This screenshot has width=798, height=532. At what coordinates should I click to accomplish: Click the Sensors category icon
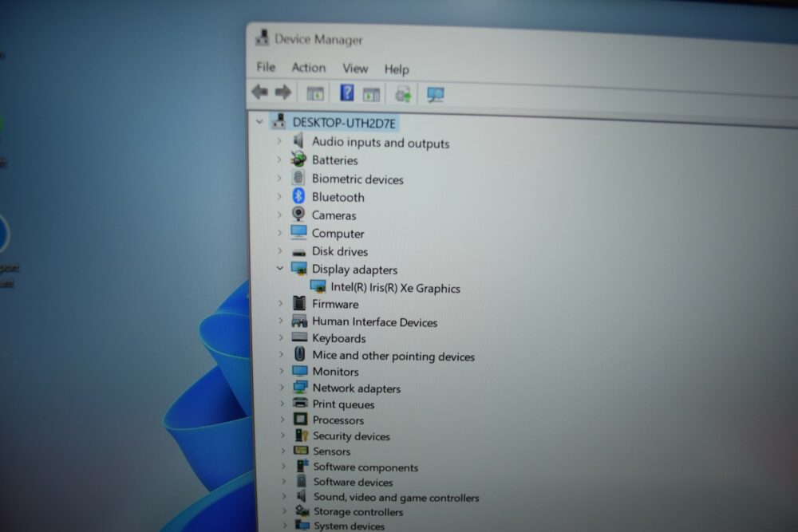click(x=301, y=450)
